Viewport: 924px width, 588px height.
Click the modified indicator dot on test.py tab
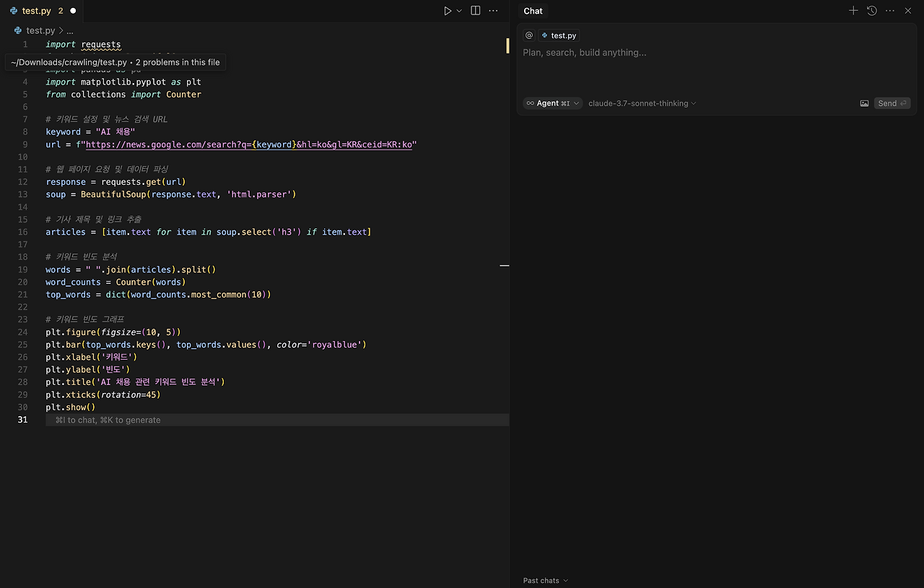(x=72, y=10)
